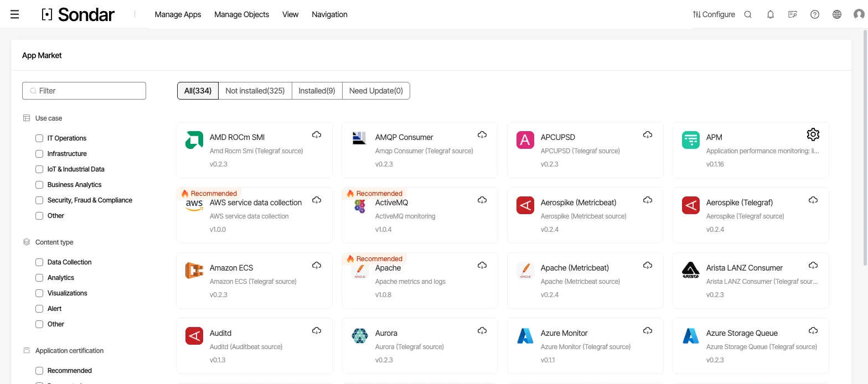The image size is (868, 384).
Task: Check IT Operations use case
Action: coord(39,138)
